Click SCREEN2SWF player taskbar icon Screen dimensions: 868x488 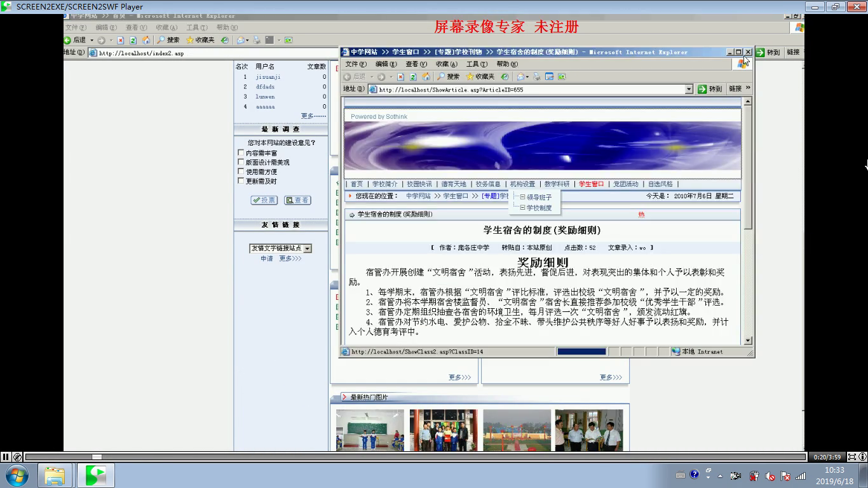pos(95,475)
